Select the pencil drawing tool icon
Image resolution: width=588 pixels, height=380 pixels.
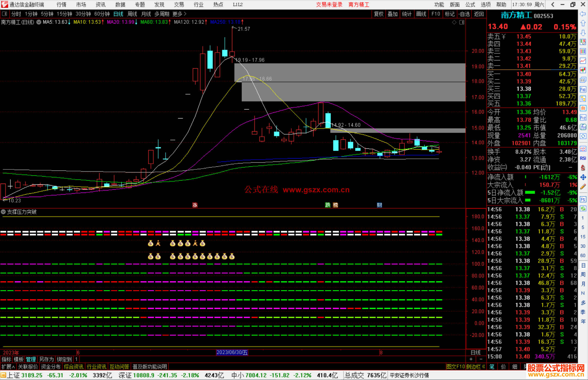tap(583, 187)
